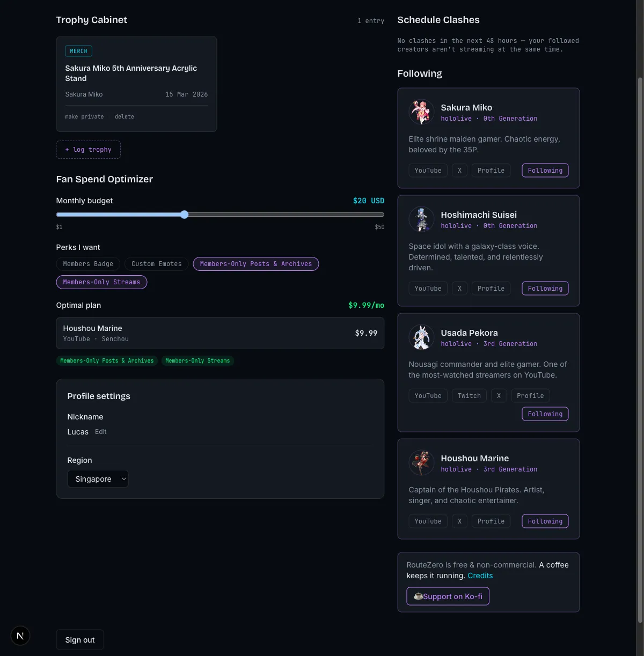Click the green Members-Only Posts & Archives plan tag
The width and height of the screenshot is (644, 656).
click(107, 361)
